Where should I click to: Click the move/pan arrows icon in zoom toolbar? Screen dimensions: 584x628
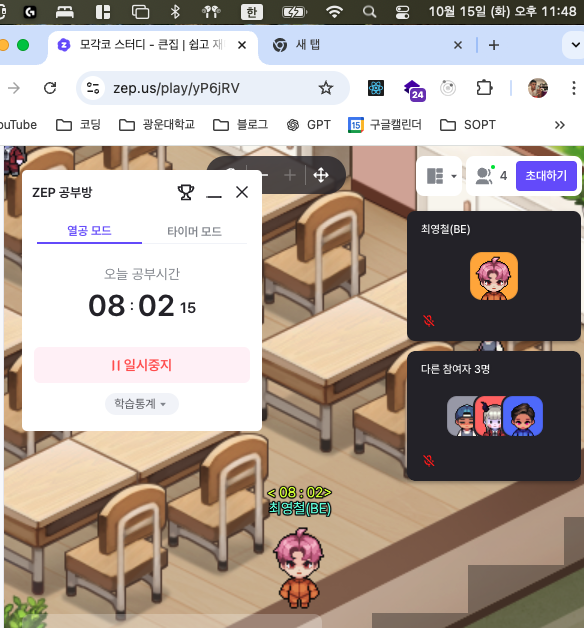coord(321,175)
